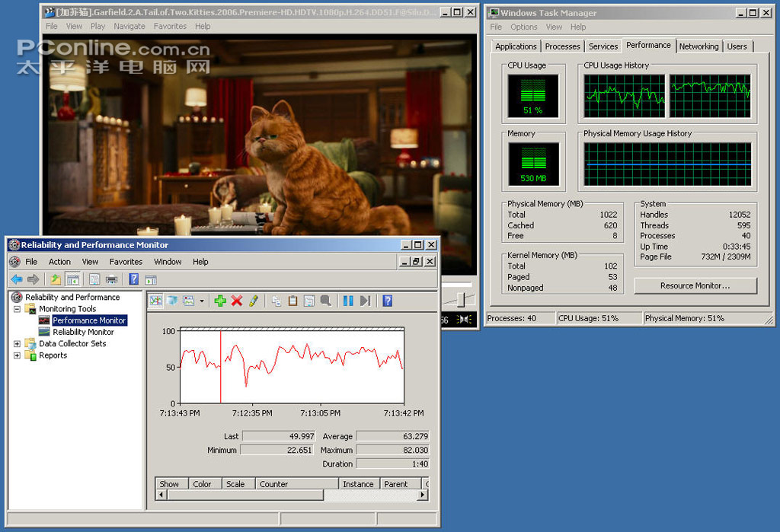Click the Change Graph Type icon
This screenshot has width=780, height=532.
tap(189, 301)
